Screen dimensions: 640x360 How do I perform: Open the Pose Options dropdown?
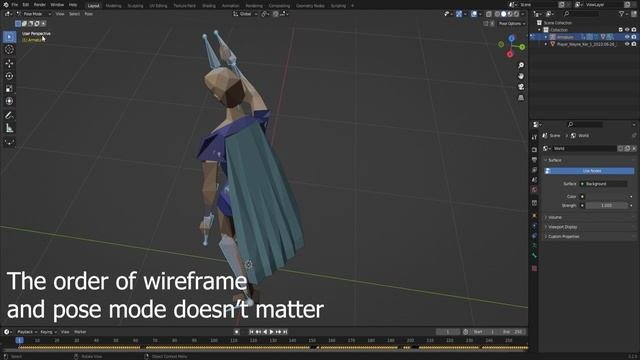point(512,24)
